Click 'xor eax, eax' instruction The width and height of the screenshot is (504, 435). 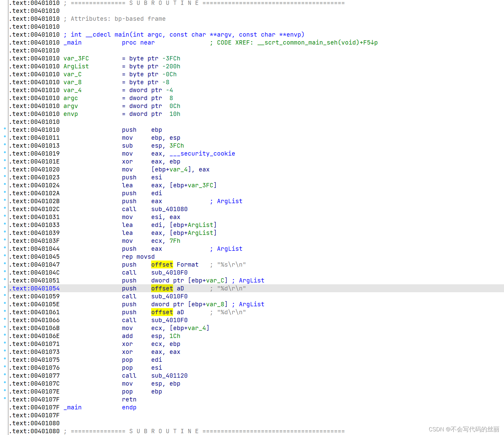(x=151, y=352)
